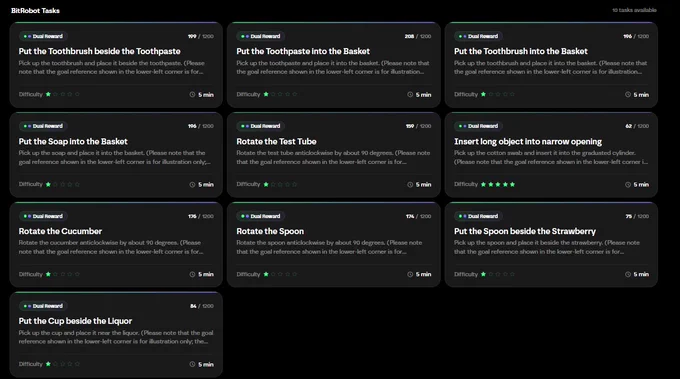
Task: Click clock icon on Spoon beside the Strawberry card
Action: tap(628, 274)
